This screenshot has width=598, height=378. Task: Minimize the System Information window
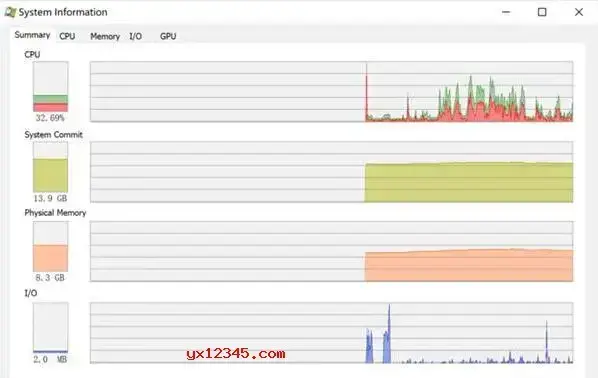point(506,12)
